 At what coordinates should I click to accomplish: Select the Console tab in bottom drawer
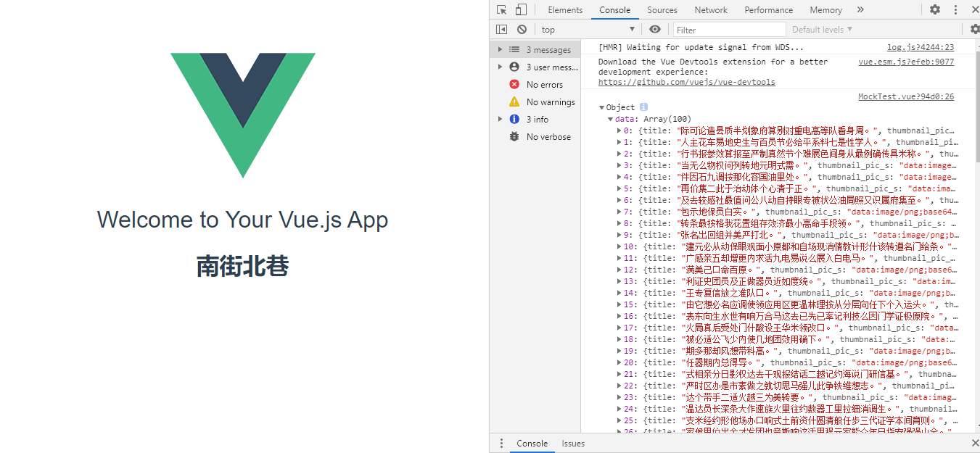pyautogui.click(x=532, y=444)
